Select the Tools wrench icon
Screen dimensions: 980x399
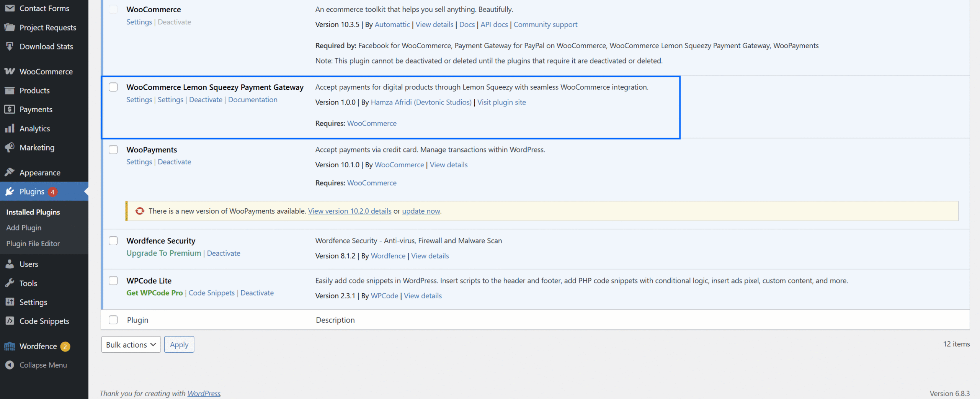pos(10,283)
